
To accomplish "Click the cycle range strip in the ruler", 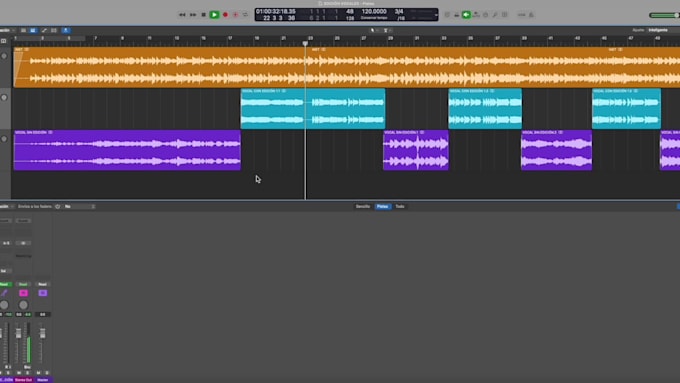I will [49, 38].
